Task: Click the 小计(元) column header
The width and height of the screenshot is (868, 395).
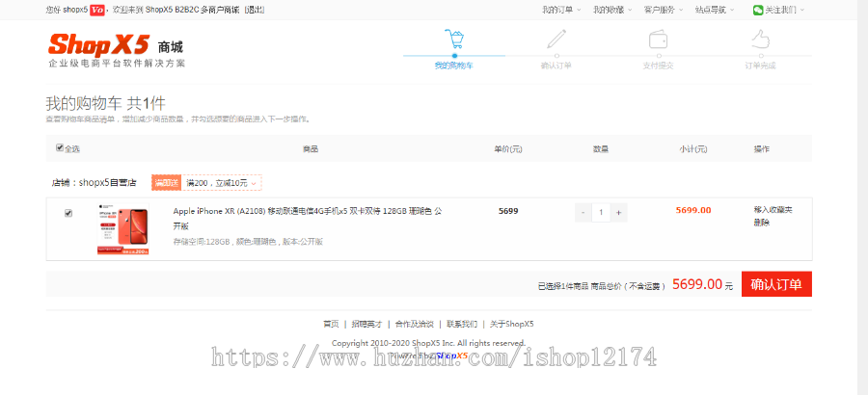Action: tap(693, 148)
